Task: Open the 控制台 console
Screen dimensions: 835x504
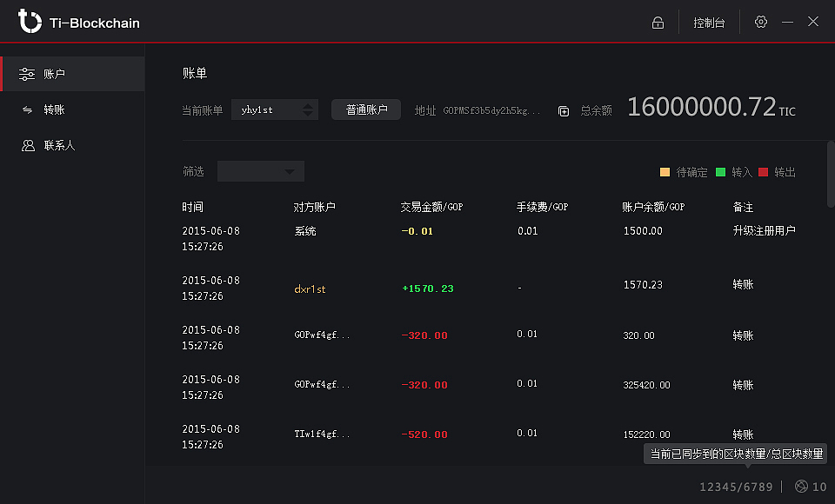Action: pos(709,23)
